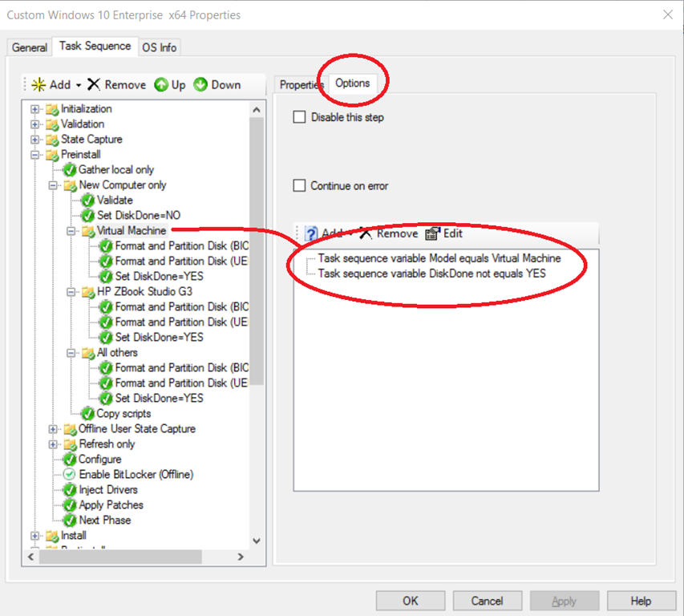Click the Edit condition icon

coord(432,233)
